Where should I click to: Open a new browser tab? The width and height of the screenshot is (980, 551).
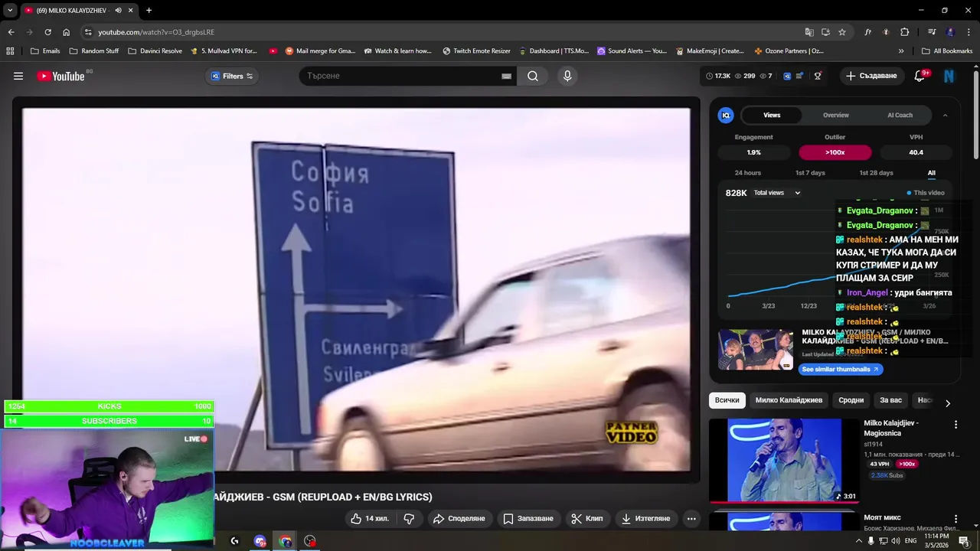149,11
